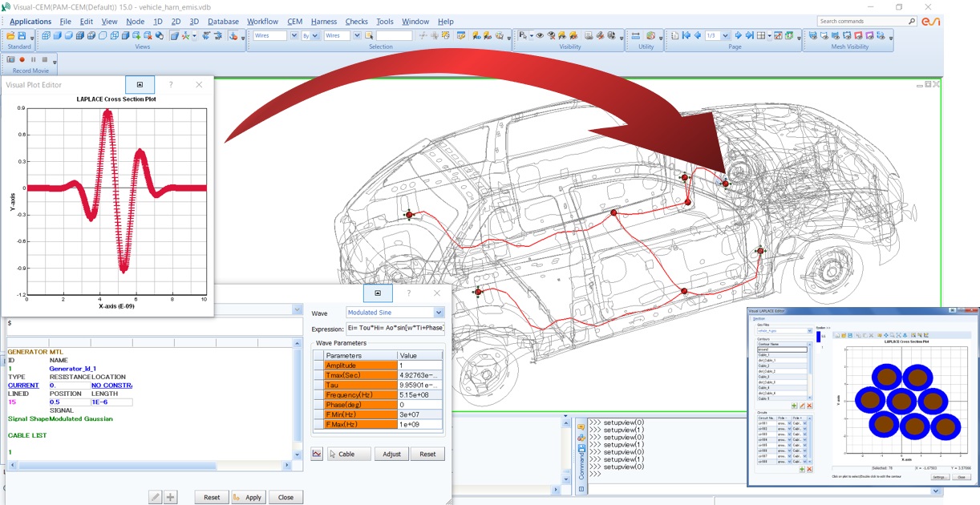
Task: Select the first isometric view cube icon
Action: coord(46,35)
